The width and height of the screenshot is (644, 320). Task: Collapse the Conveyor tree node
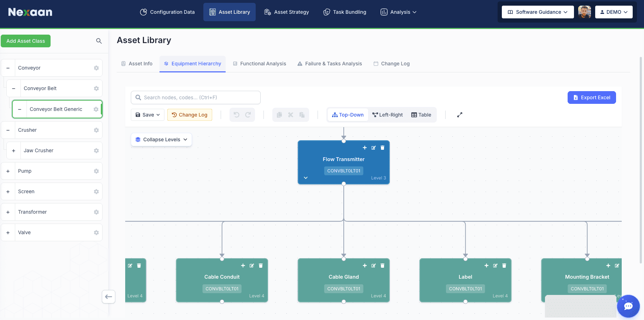tap(8, 68)
